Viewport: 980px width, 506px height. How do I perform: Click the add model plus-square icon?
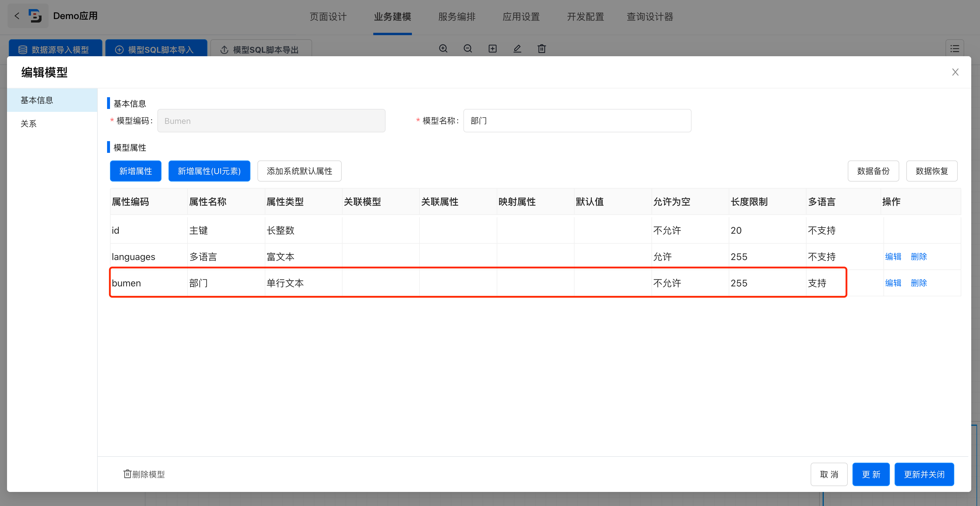coord(493,49)
